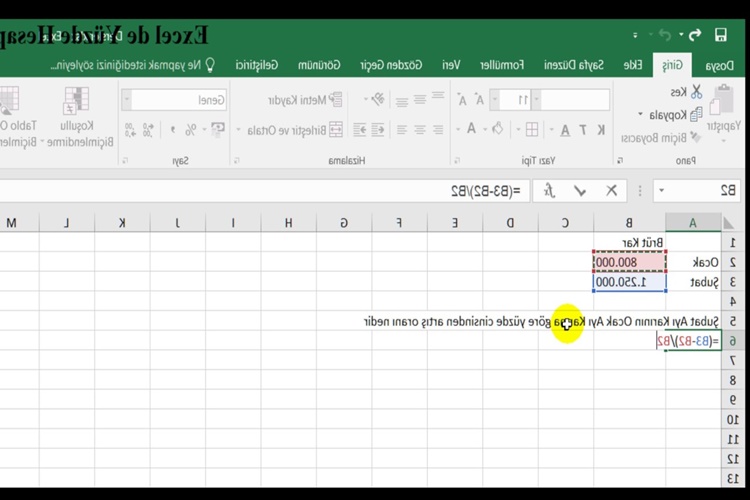
Task: Copy selection with Kopyala
Action: point(676,114)
